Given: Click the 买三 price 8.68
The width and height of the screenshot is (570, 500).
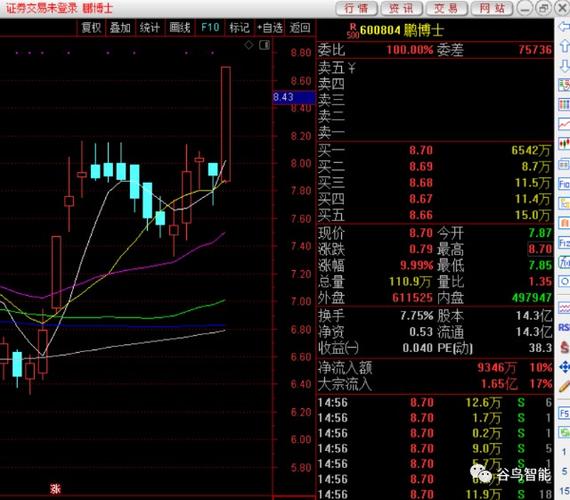Looking at the screenshot, I should (421, 183).
